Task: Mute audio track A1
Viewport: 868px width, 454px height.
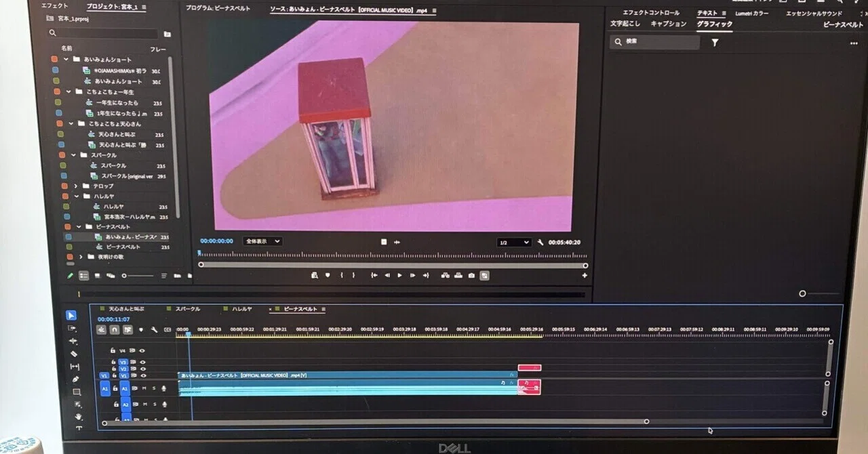Action: (x=144, y=388)
